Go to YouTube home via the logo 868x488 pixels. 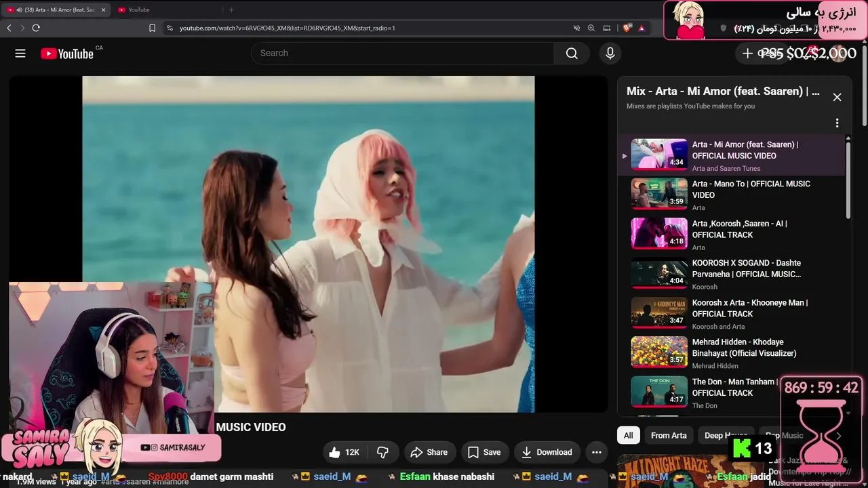67,54
